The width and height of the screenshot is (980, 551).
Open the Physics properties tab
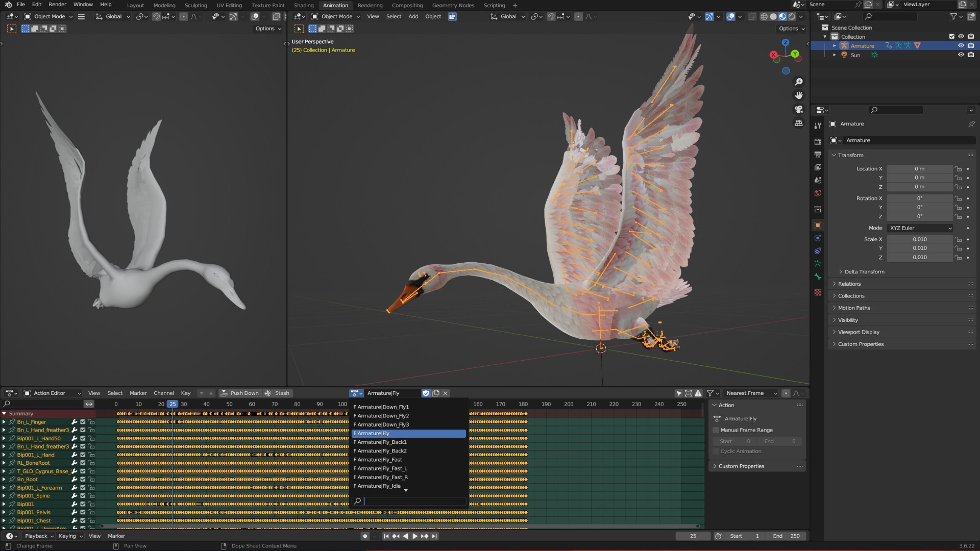pos(818,238)
